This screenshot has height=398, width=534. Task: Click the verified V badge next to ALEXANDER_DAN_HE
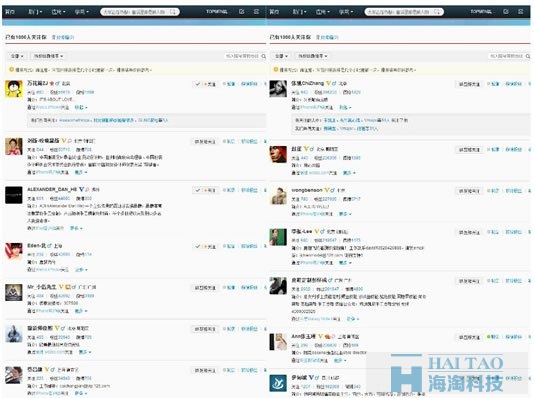tap(81, 189)
